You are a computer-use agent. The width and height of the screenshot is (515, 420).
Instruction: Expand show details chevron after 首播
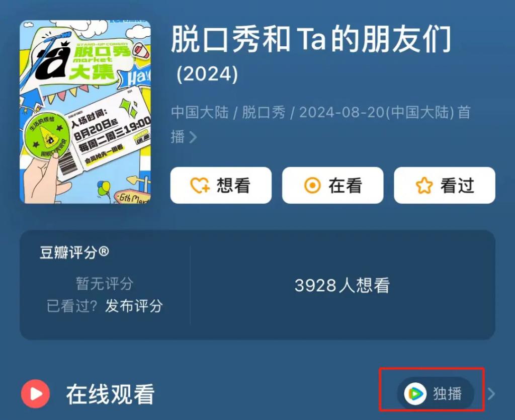pyautogui.click(x=193, y=137)
